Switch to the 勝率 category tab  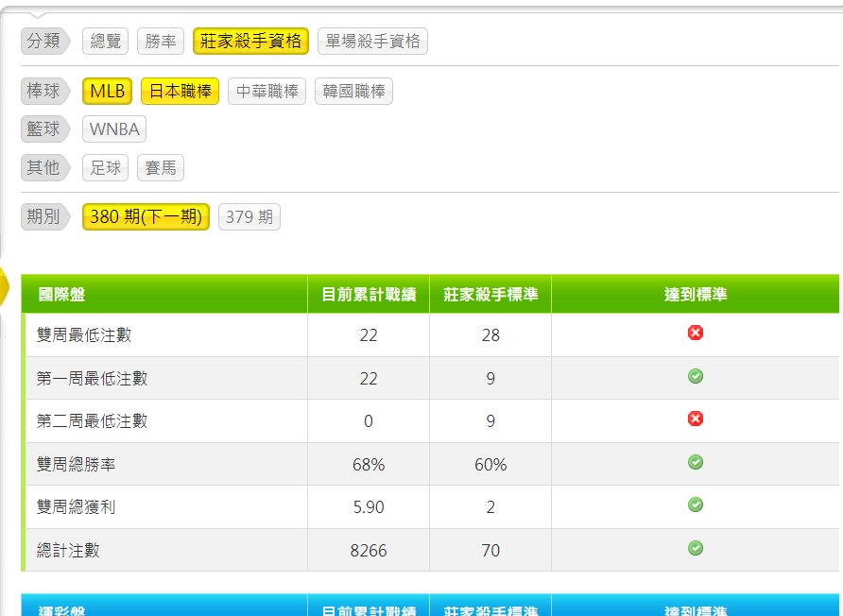[x=161, y=42]
